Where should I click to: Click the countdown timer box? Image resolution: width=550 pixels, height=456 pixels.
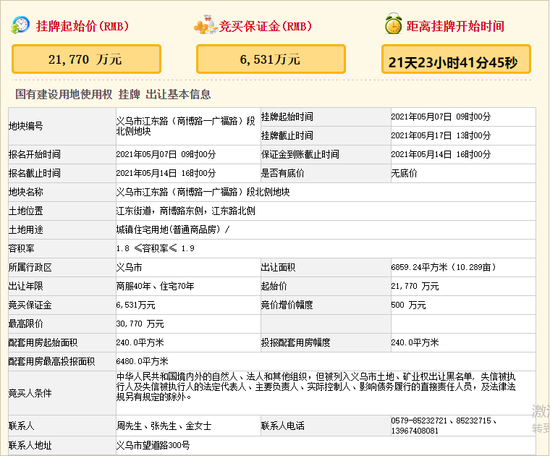click(456, 59)
